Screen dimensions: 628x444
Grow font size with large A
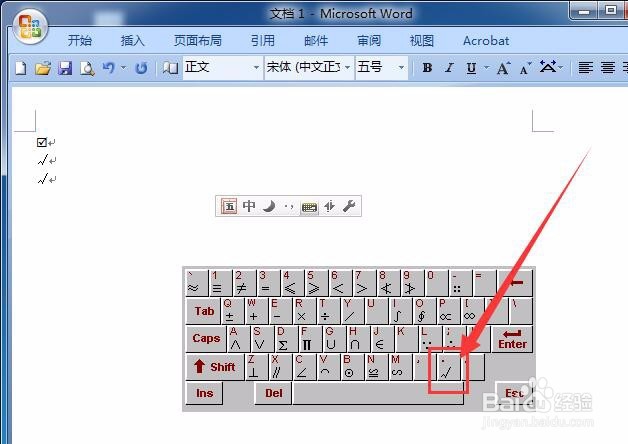(503, 68)
